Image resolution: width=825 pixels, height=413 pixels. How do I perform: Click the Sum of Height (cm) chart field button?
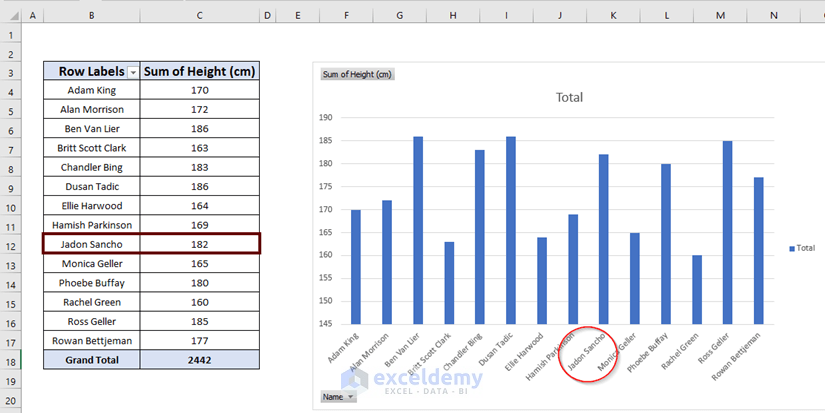tap(357, 74)
